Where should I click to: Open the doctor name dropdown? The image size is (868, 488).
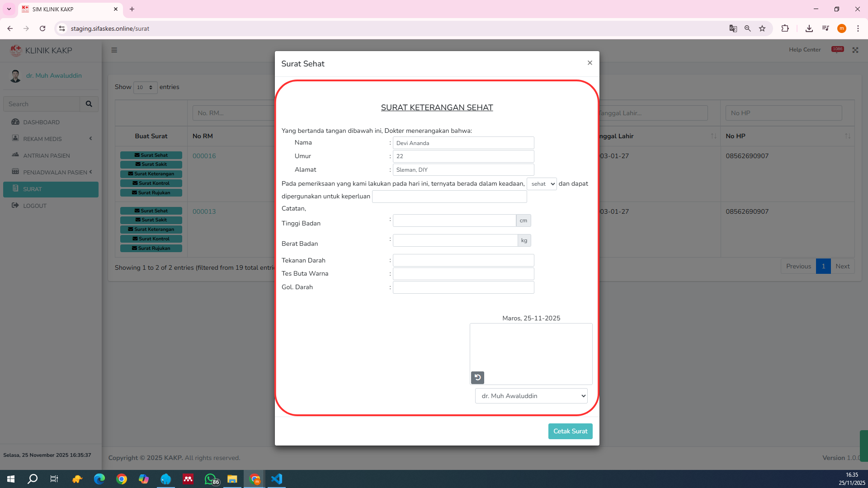pos(531,396)
